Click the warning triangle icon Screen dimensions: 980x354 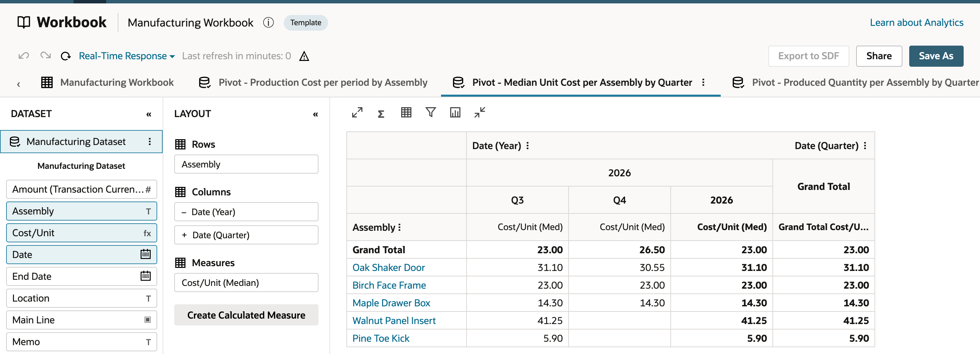(x=304, y=57)
